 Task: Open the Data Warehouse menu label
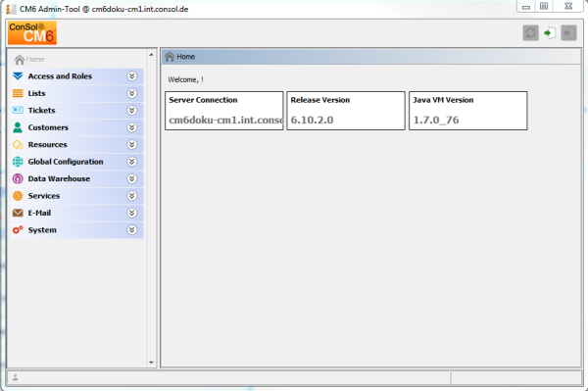59,178
